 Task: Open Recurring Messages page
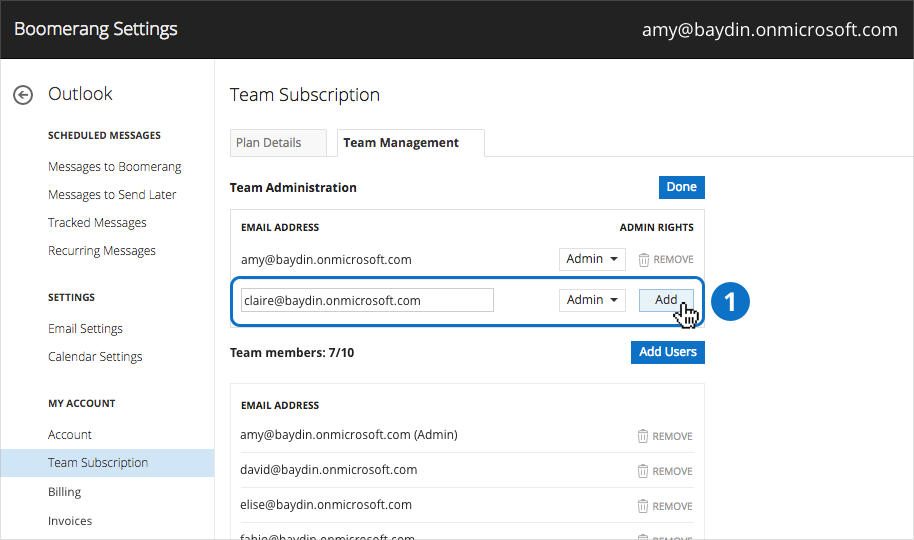102,251
